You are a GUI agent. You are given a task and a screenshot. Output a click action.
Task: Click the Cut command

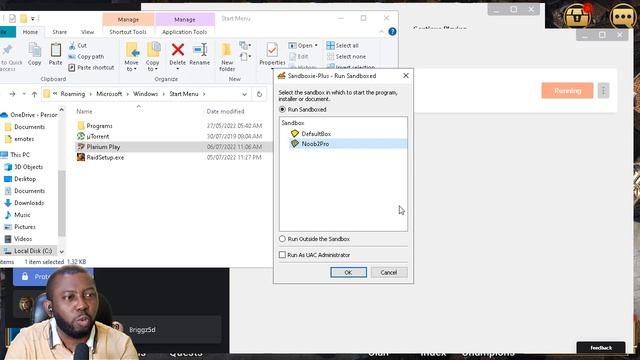pyautogui.click(x=78, y=45)
